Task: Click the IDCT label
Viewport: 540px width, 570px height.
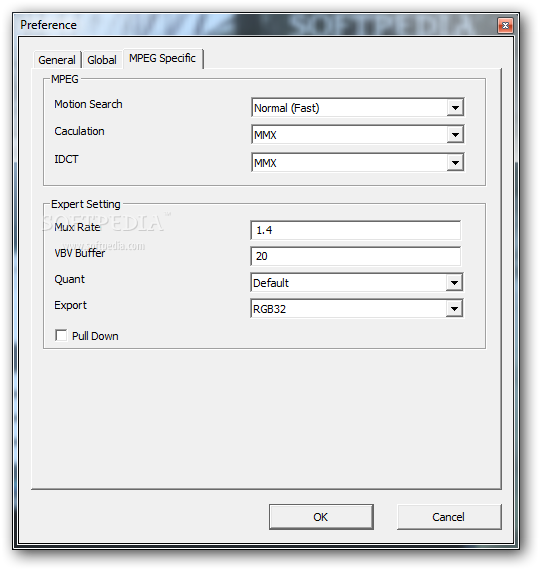Action: tap(66, 159)
